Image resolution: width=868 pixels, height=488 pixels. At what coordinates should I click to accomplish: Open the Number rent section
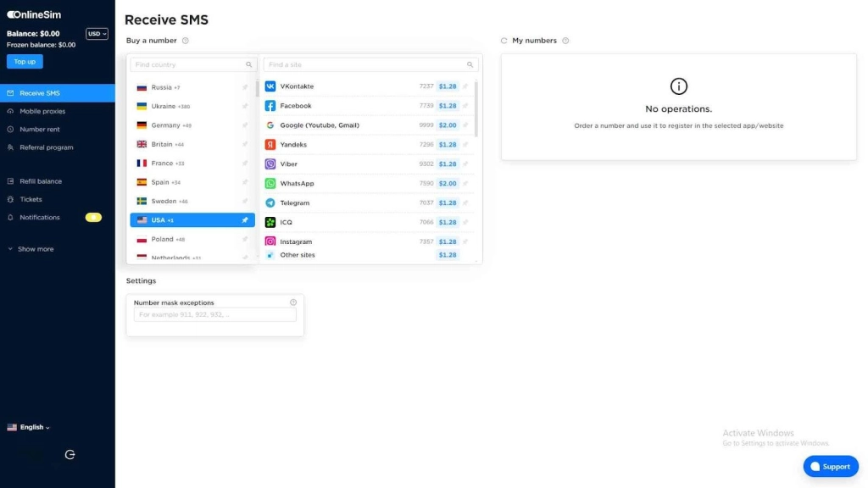(x=39, y=130)
